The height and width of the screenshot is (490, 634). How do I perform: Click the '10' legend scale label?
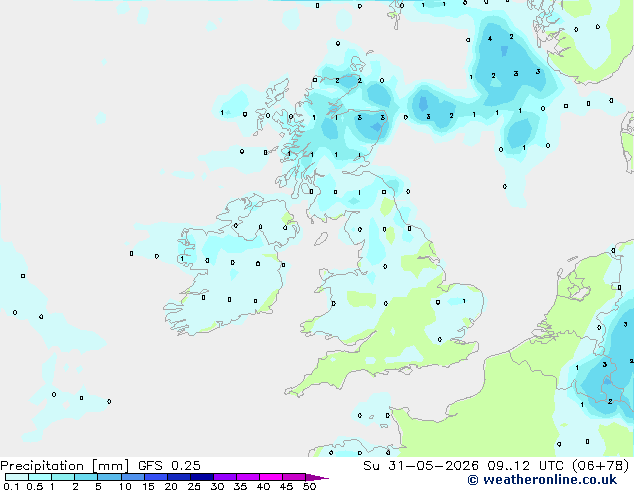[125, 486]
